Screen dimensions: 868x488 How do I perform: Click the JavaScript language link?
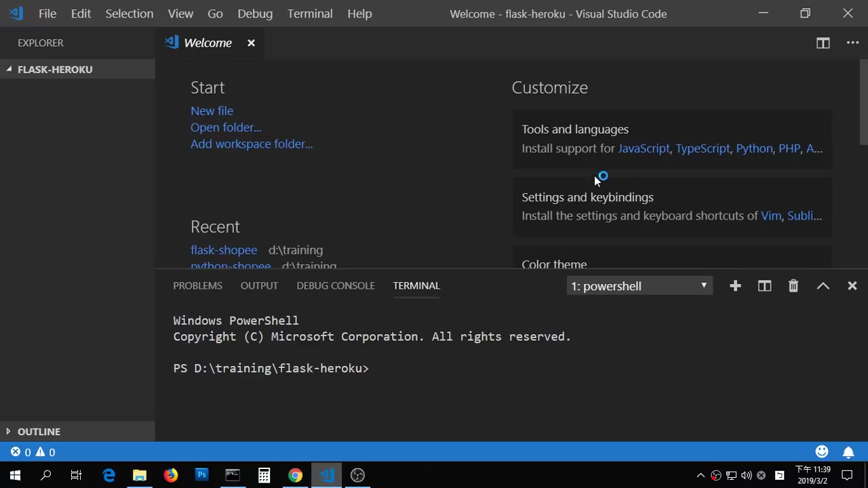pos(644,148)
